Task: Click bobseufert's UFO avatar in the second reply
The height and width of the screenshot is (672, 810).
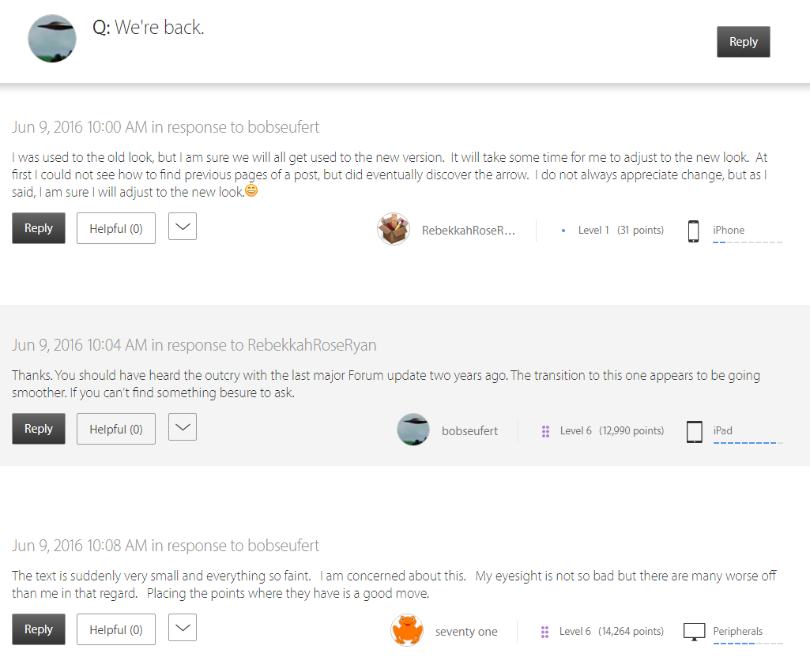Action: click(x=413, y=430)
